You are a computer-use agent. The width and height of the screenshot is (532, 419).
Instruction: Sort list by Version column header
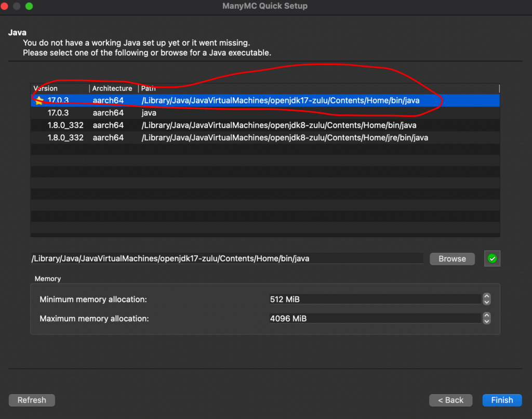[x=60, y=88]
